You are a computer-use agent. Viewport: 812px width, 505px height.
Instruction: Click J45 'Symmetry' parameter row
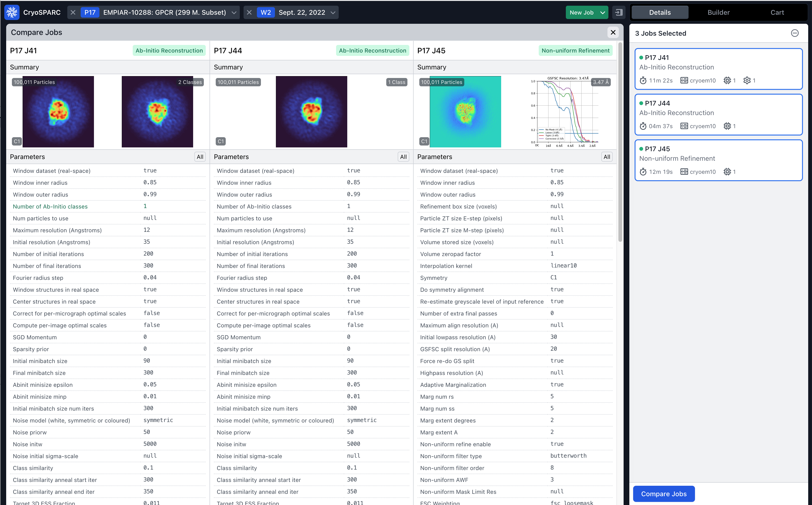(515, 278)
